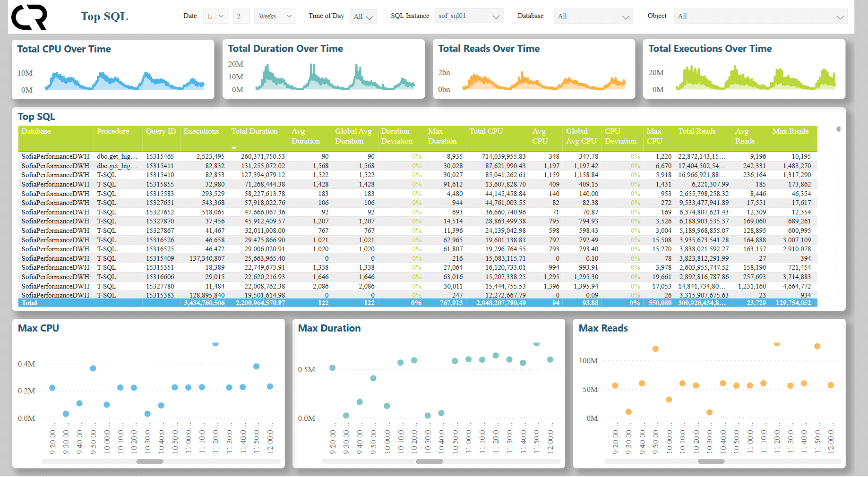This screenshot has height=477, width=868.
Task: Click the Max CPU chart title
Action: click(38, 328)
